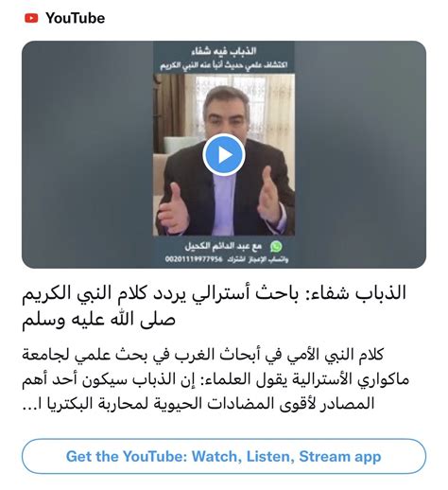Click the thumbnail header text الذباب فيه شفاء
This screenshot has width=448, height=490.
point(224,51)
